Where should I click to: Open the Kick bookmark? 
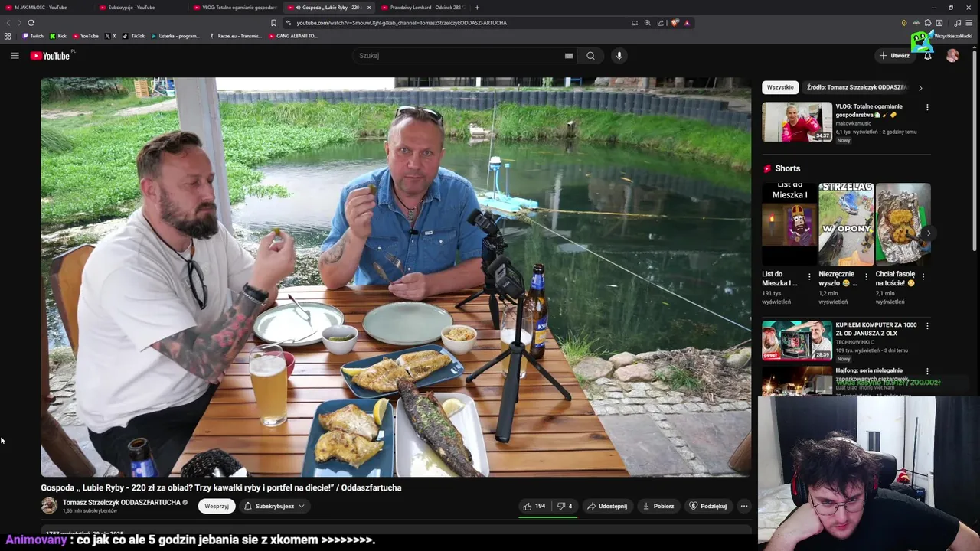[58, 36]
